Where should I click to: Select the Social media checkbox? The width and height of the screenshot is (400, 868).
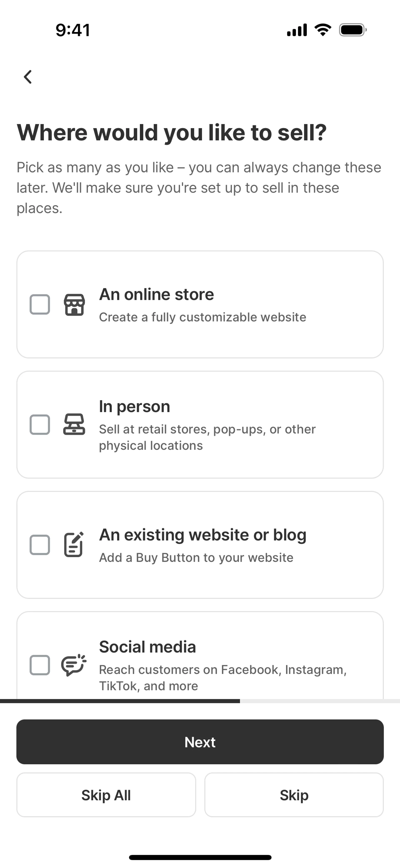tap(40, 665)
